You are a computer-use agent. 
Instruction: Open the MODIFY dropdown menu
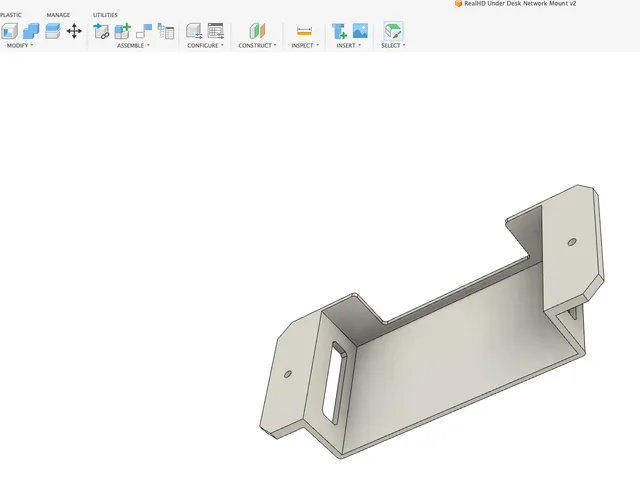pyautogui.click(x=20, y=46)
